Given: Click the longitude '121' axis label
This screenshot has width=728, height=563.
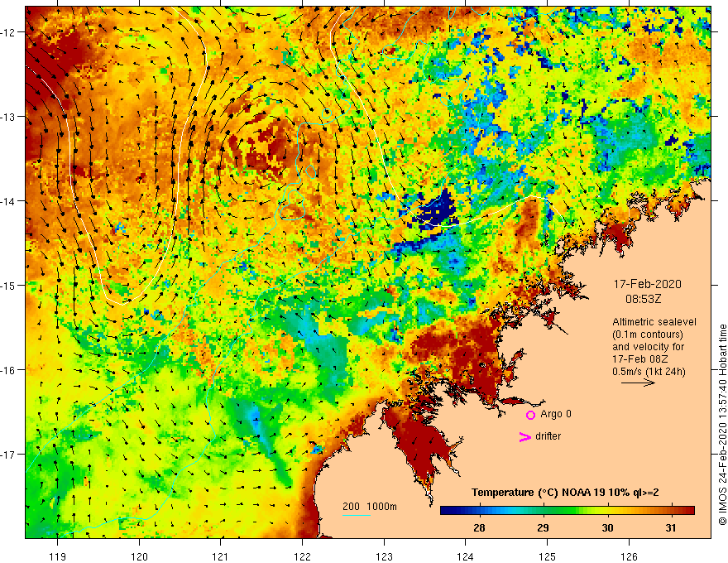Looking at the screenshot, I should point(221,556).
